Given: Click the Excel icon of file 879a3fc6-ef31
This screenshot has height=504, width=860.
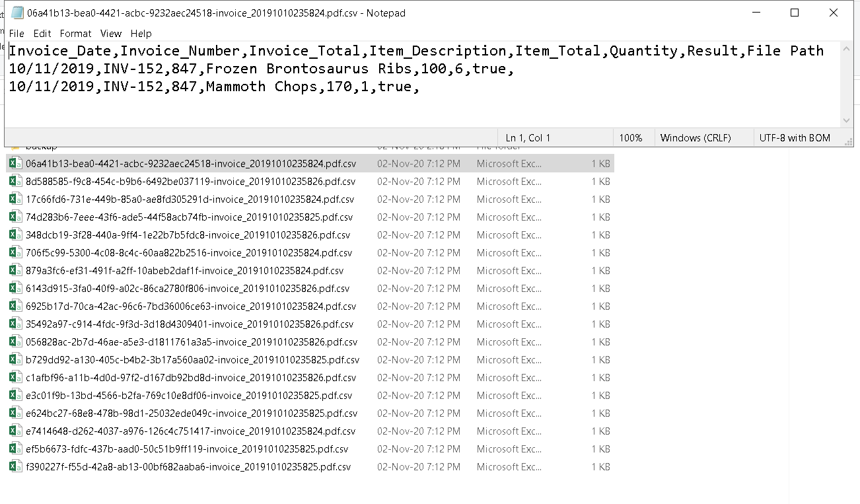Looking at the screenshot, I should tap(15, 270).
